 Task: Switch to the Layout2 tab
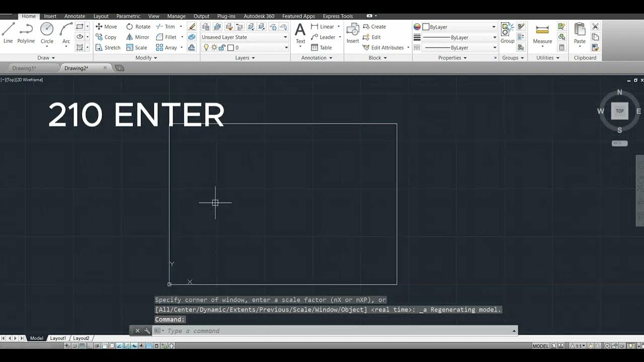point(81,338)
